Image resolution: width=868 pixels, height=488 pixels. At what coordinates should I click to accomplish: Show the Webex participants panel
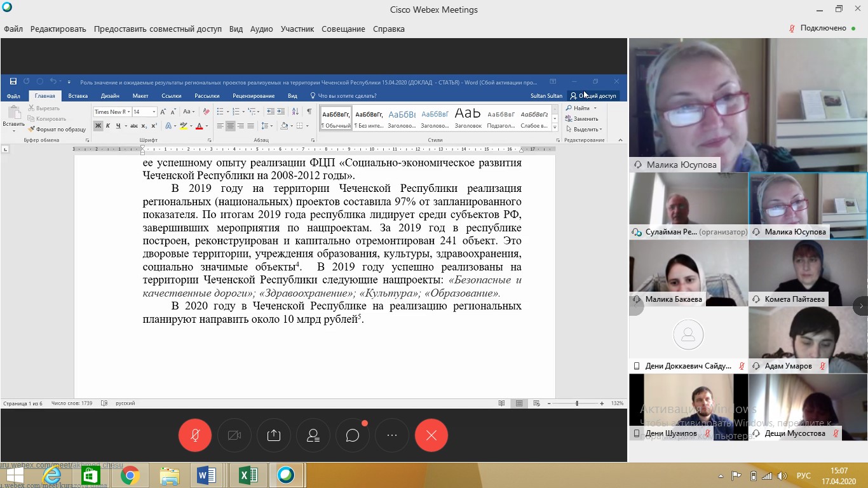313,435
